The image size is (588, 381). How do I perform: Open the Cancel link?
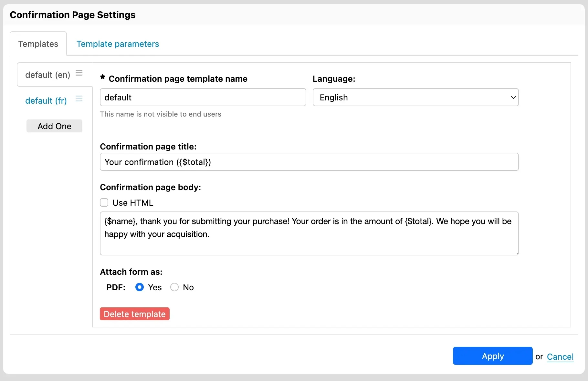click(x=560, y=357)
